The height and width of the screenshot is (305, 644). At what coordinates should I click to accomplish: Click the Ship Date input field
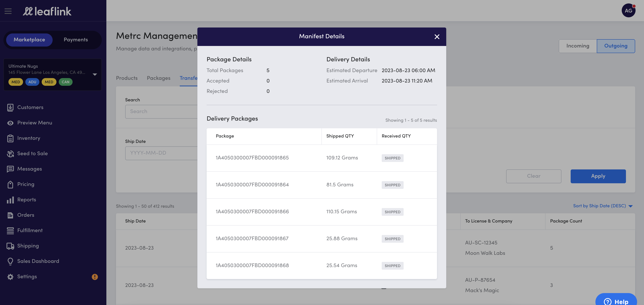tap(161, 153)
